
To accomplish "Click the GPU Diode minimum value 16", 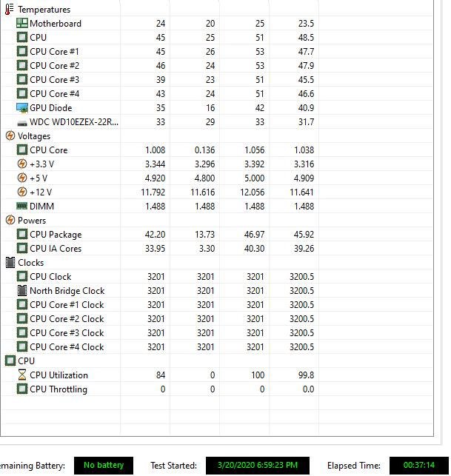I will [x=210, y=108].
